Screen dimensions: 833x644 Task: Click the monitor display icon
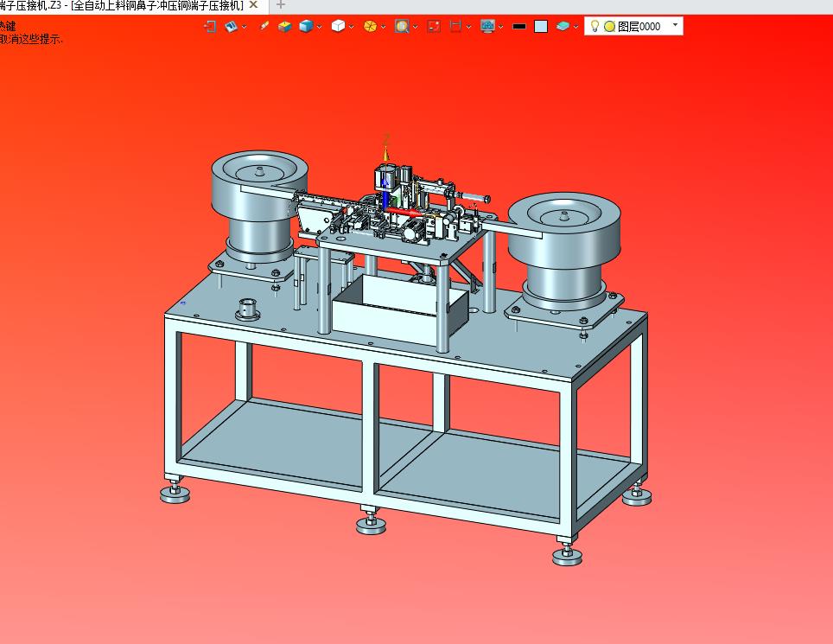487,26
